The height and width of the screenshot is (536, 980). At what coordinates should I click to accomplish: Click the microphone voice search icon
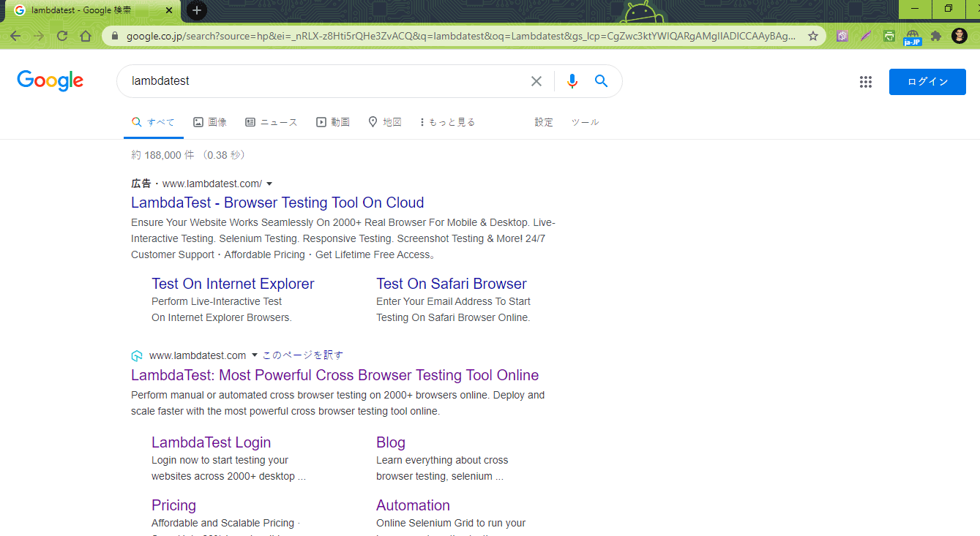coord(572,81)
